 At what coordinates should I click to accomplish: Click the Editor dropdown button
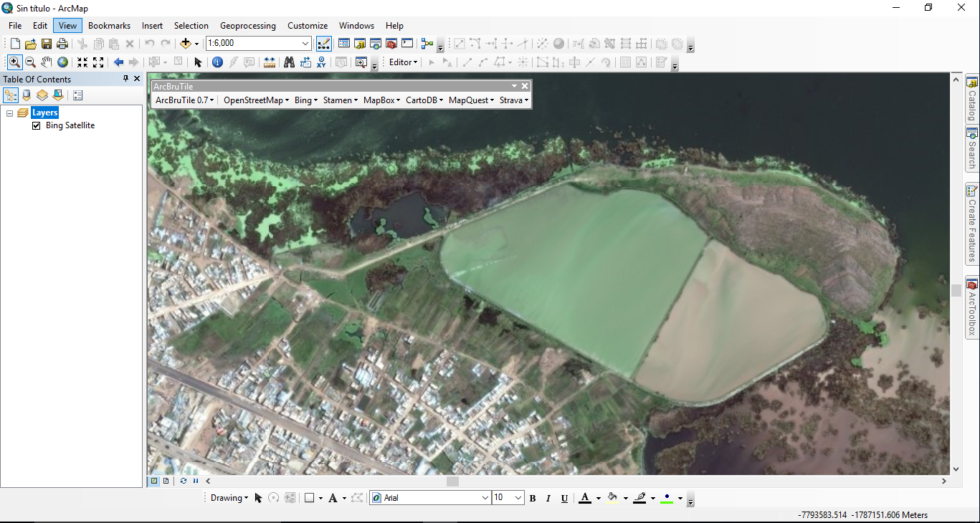(x=403, y=62)
